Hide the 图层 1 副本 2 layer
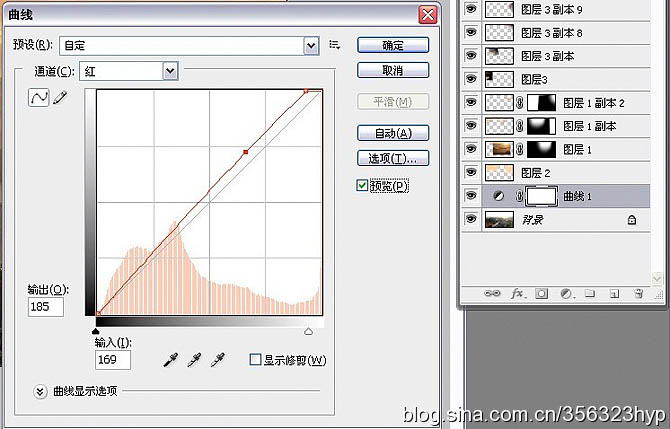The height and width of the screenshot is (429, 670). click(x=471, y=102)
